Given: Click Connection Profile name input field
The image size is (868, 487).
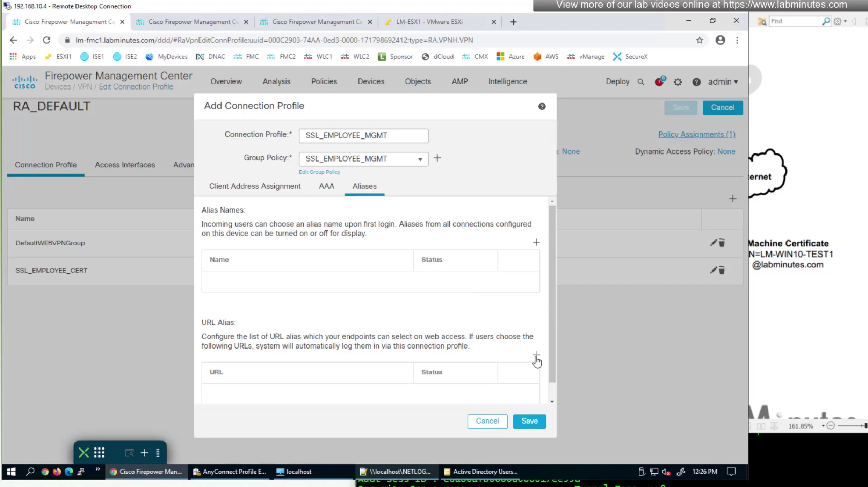Looking at the screenshot, I should [x=363, y=135].
